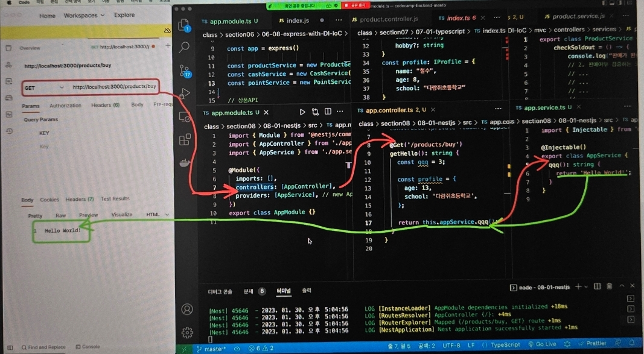Open the Remote Explorer sidebar icon
Screen dimensions: 644x354
pyautogui.click(x=185, y=117)
